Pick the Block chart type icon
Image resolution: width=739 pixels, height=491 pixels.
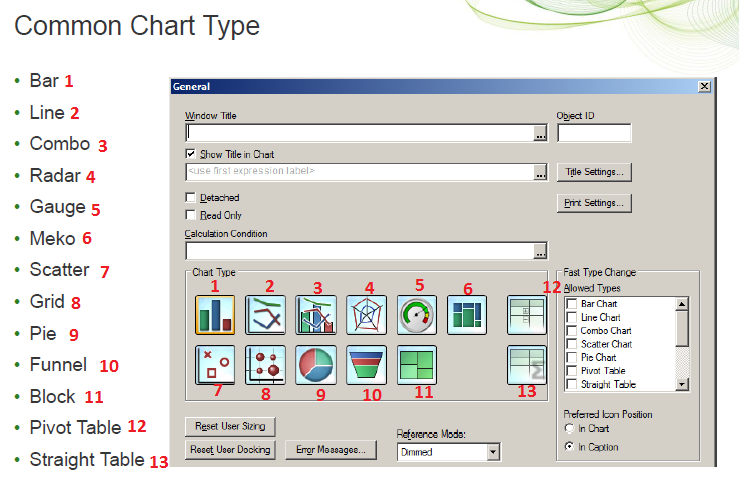point(417,365)
